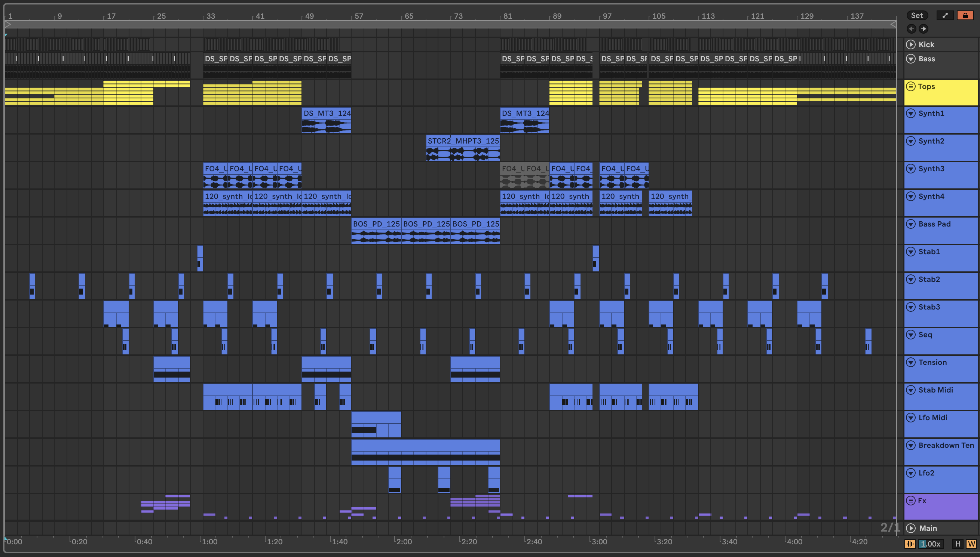
Task: Expand the Fx group fold icon
Action: tap(911, 501)
